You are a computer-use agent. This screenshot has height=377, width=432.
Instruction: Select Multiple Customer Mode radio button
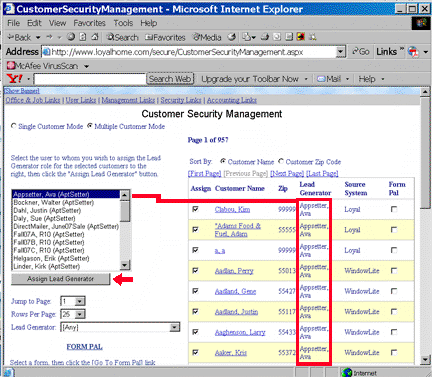pos(90,126)
